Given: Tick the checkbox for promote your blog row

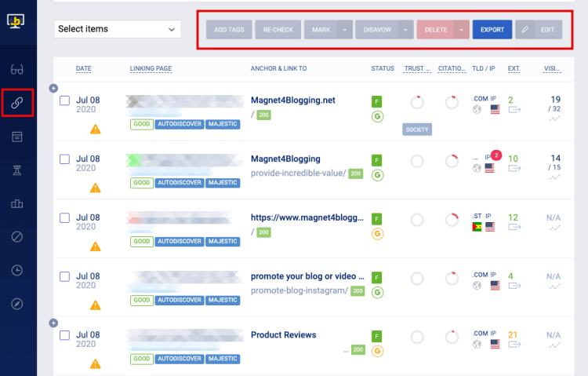Looking at the screenshot, I should (x=64, y=276).
